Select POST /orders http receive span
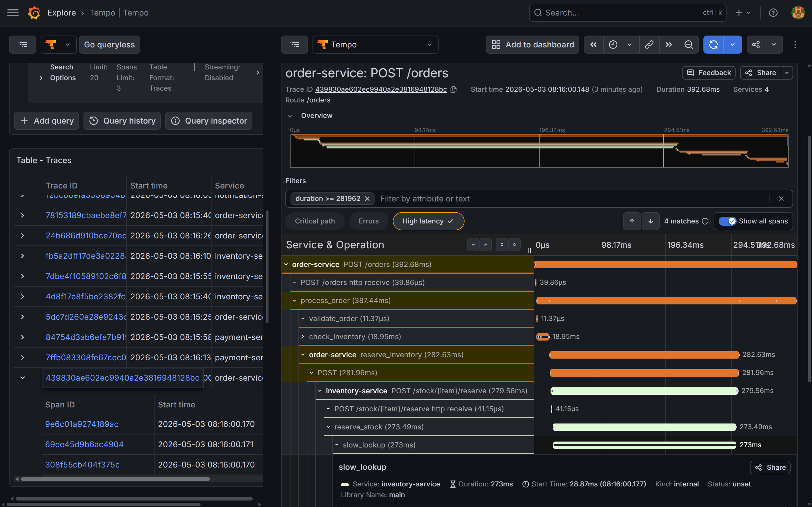 [x=411, y=282]
